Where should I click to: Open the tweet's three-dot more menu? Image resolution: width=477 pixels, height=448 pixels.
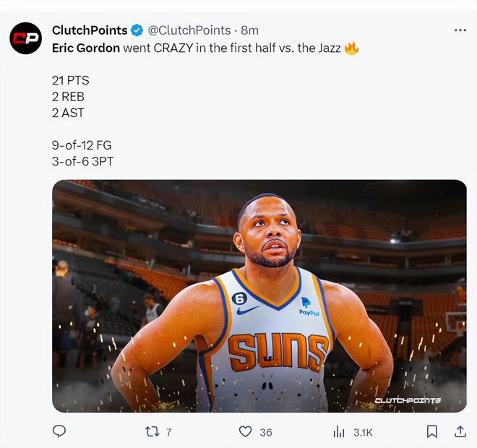click(460, 30)
